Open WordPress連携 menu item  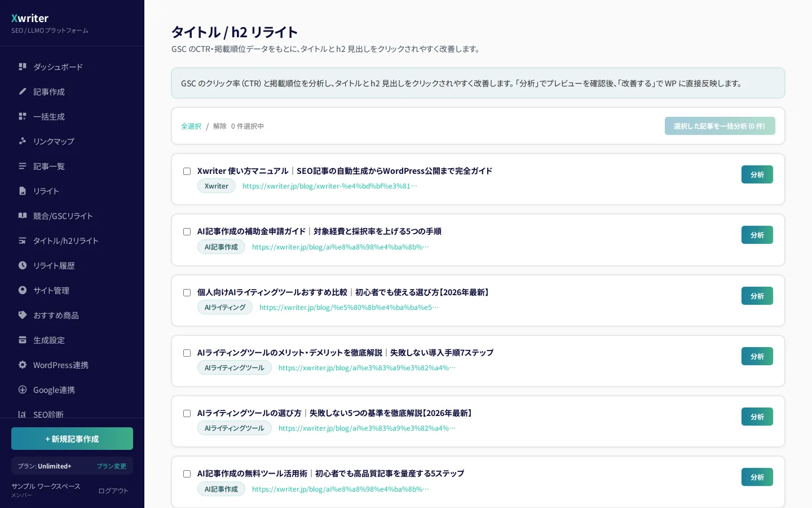72,365
